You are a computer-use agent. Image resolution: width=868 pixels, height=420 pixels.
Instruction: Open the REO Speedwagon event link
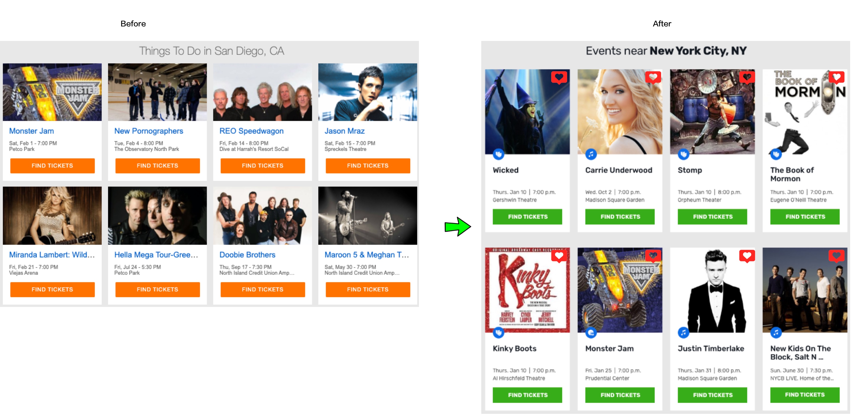point(251,131)
